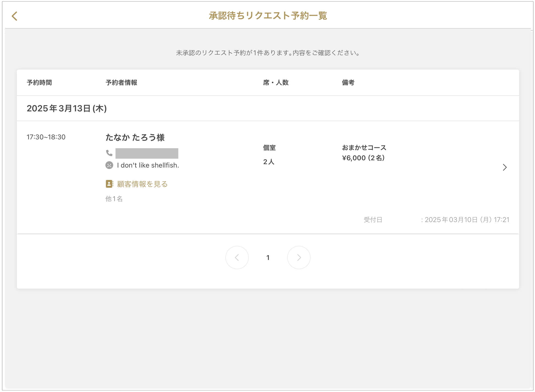535x392 pixels.
Task: Go to previous page of requests
Action: 237,258
